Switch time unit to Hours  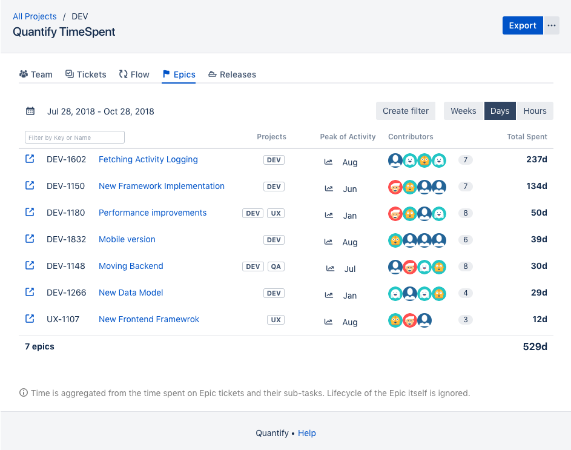coord(535,111)
